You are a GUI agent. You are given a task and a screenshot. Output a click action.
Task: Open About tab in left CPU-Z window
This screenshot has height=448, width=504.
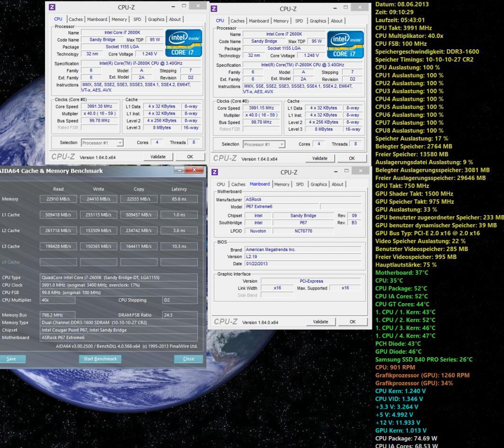[175, 19]
